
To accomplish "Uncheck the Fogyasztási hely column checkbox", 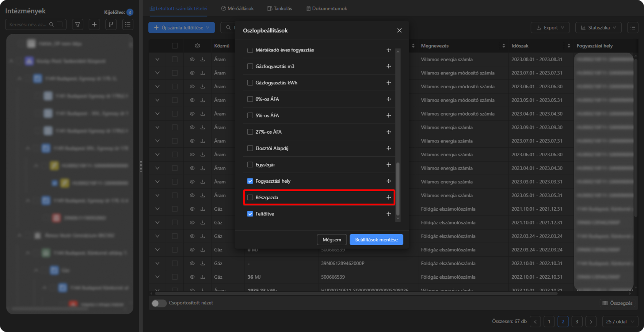I will pos(250,181).
